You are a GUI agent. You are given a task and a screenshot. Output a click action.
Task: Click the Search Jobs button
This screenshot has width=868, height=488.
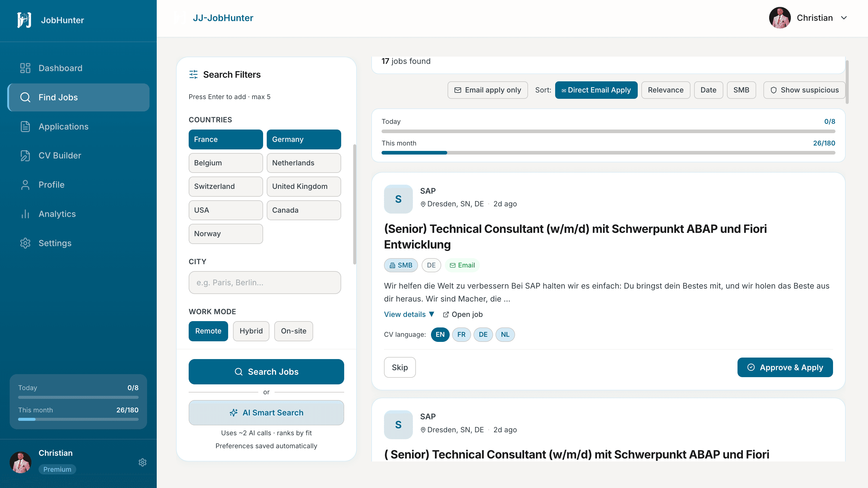coord(266,372)
